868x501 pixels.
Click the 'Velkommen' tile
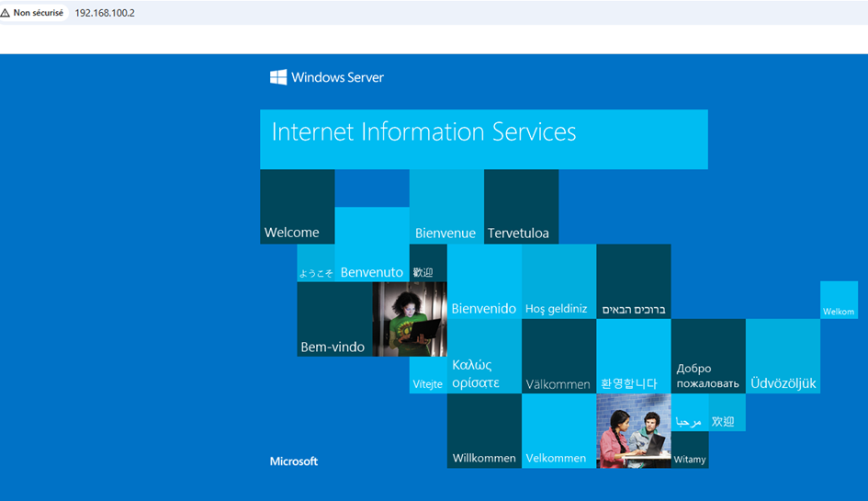pyautogui.click(x=559, y=431)
